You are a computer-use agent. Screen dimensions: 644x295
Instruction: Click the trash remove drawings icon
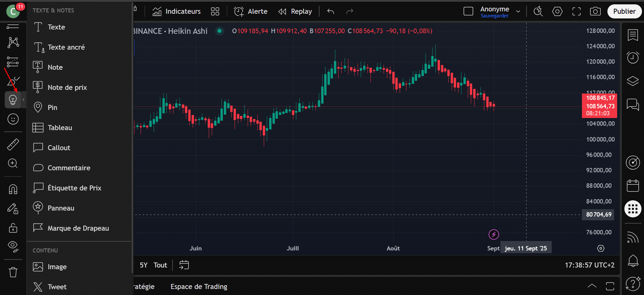tap(13, 272)
